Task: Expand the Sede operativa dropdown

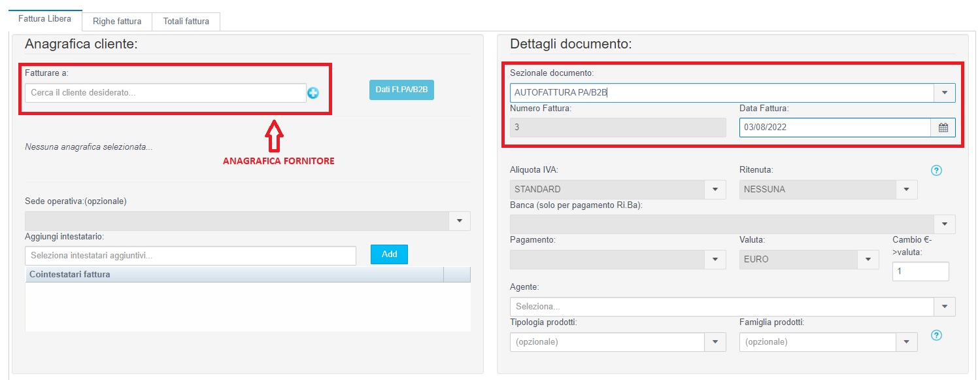Action: point(459,221)
